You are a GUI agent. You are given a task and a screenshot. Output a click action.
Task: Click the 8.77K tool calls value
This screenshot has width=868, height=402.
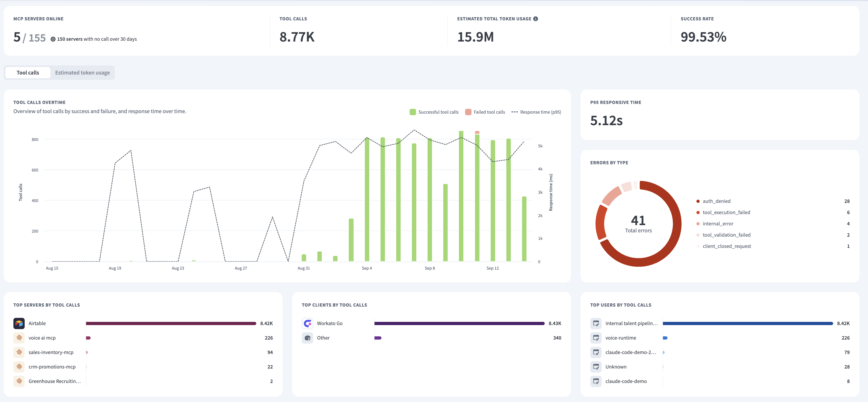click(x=297, y=37)
